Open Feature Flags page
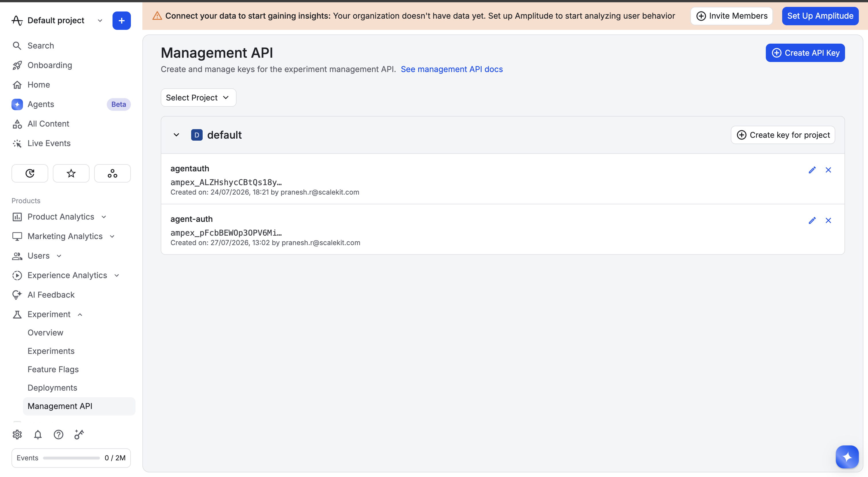Viewport: 868px width, 477px height. [x=53, y=369]
